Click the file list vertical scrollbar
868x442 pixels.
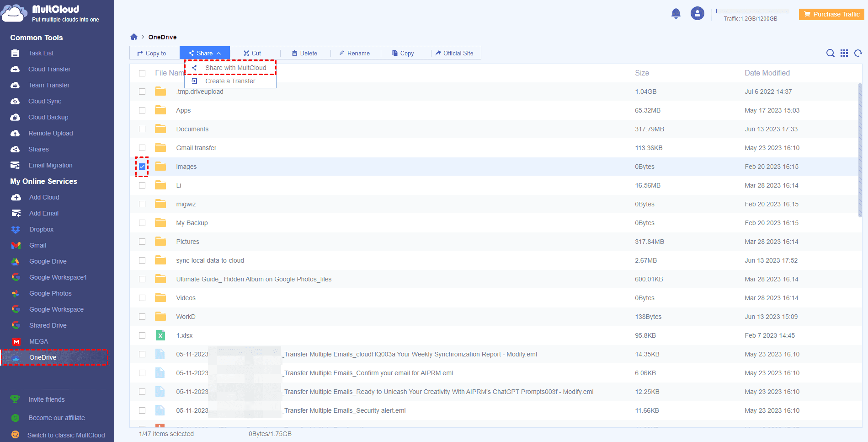[x=860, y=151]
